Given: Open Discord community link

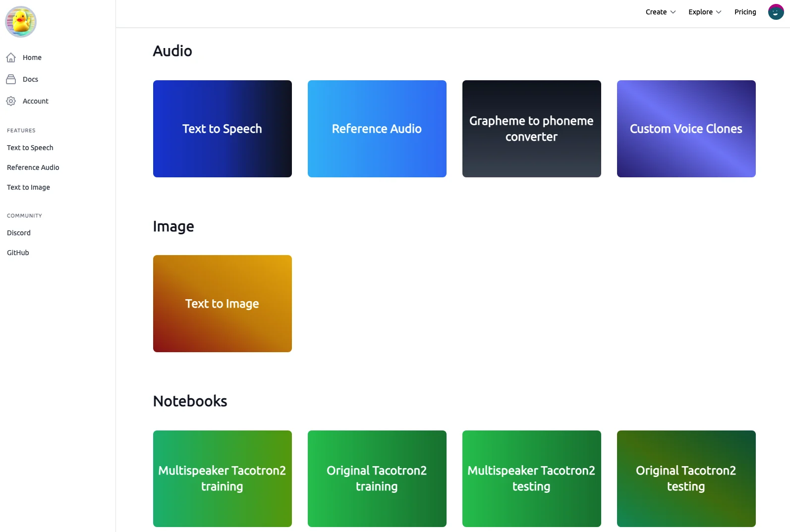Looking at the screenshot, I should 19,233.
